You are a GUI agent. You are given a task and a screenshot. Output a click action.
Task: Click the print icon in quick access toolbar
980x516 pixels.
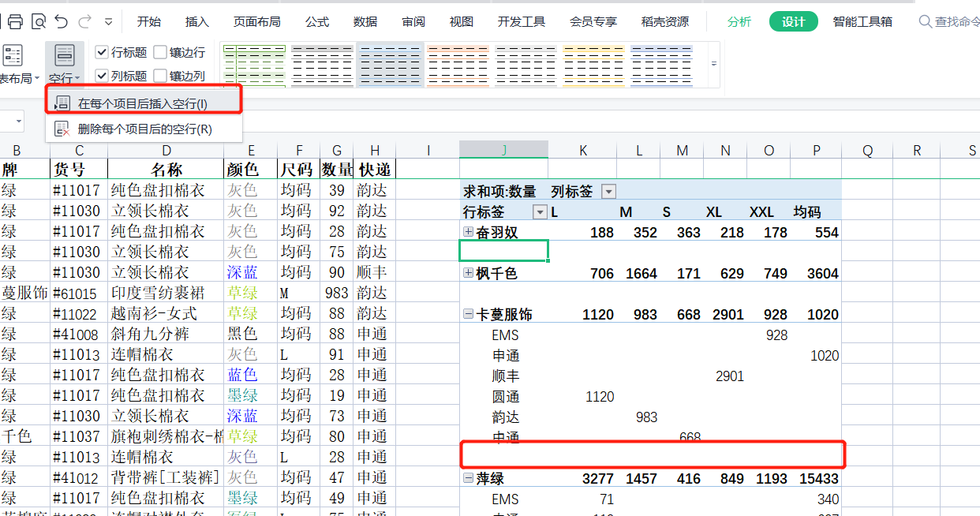click(x=15, y=21)
